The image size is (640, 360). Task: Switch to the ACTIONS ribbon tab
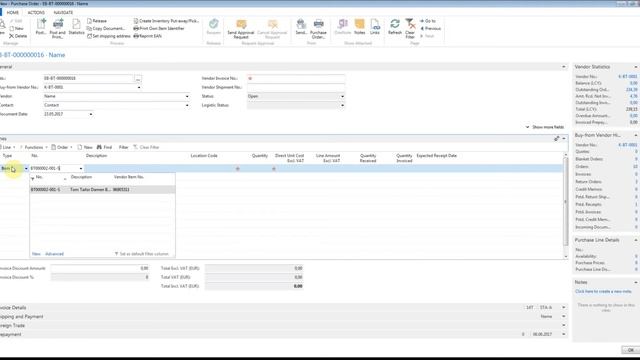[x=36, y=13]
